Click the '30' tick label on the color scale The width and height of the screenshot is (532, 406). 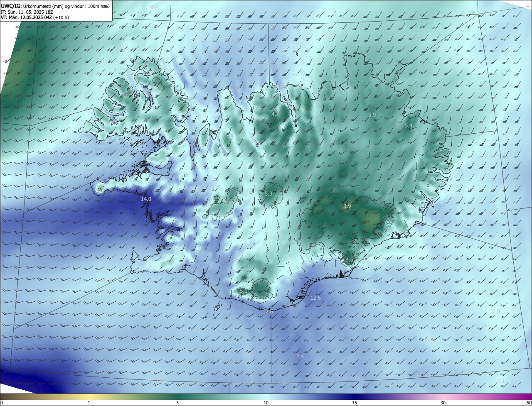[443, 403]
